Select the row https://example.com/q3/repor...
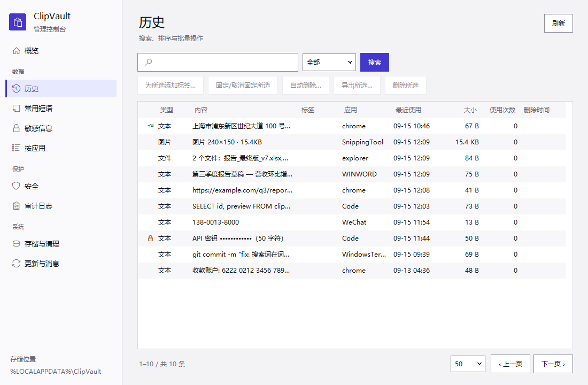Image resolution: width=588 pixels, height=385 pixels. 352,190
